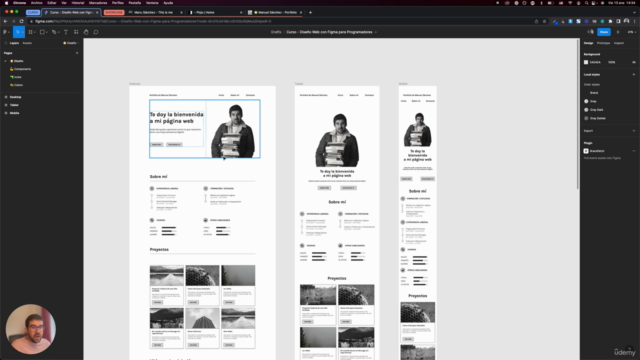Open a new browser tab
Screen dimensions: 640x360
[x=310, y=13]
